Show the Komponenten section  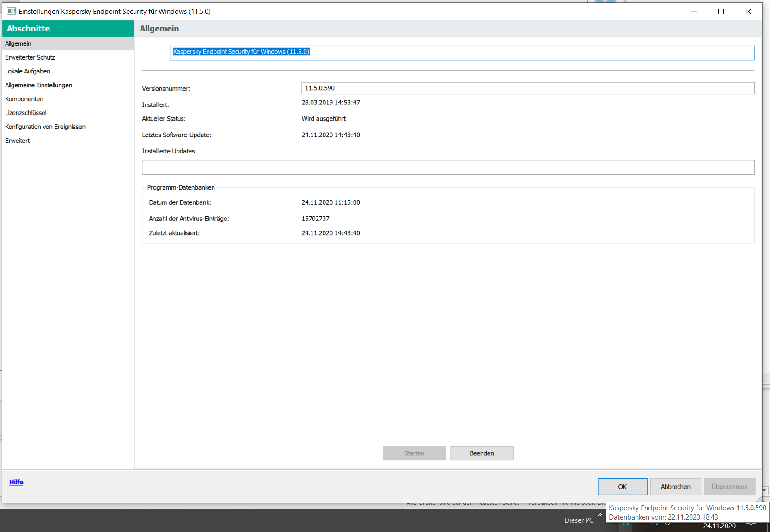[x=68, y=99]
